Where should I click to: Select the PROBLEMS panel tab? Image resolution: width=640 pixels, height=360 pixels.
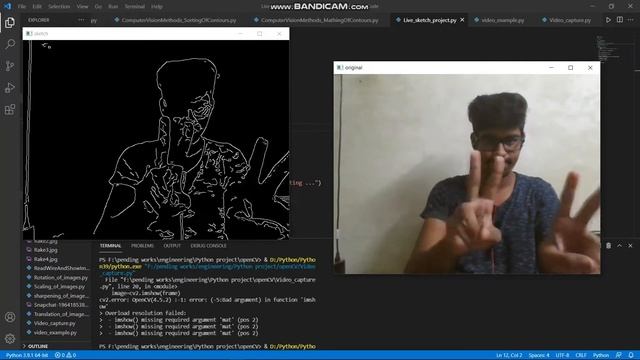pyautogui.click(x=142, y=246)
